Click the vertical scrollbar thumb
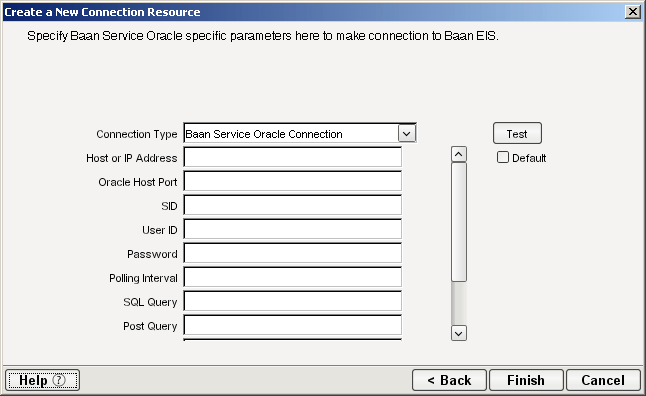This screenshot has width=646, height=396. (459, 222)
